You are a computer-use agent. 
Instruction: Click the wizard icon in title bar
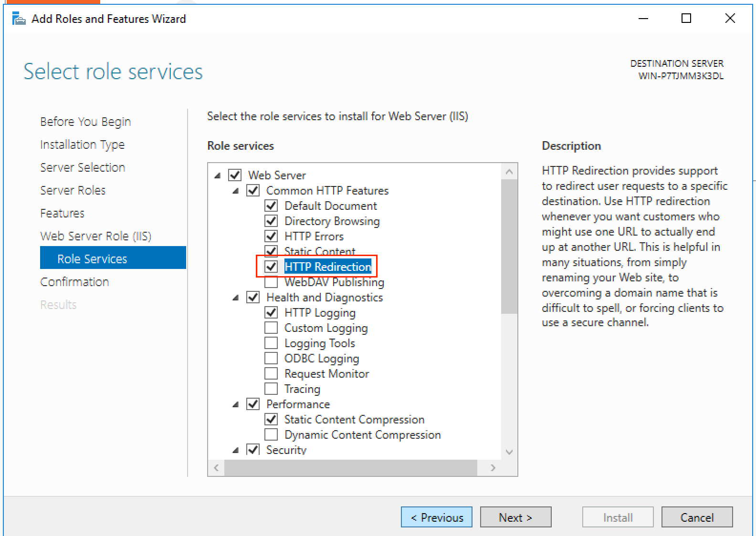[x=18, y=19]
